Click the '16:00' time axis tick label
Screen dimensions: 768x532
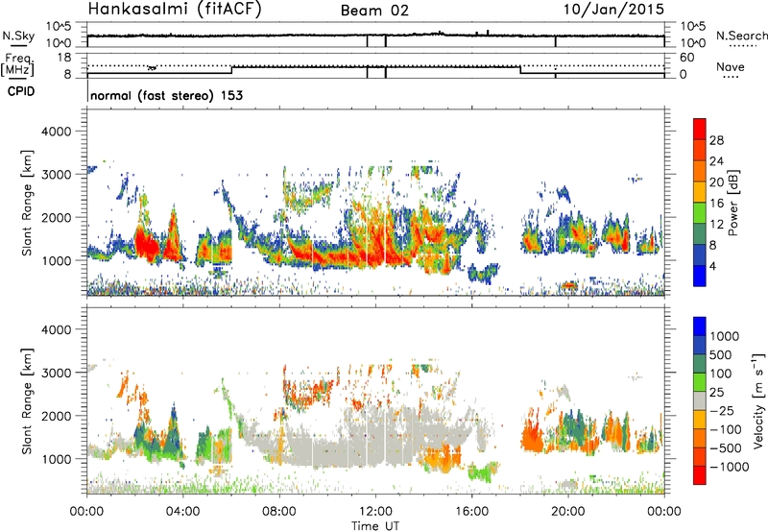tap(471, 512)
